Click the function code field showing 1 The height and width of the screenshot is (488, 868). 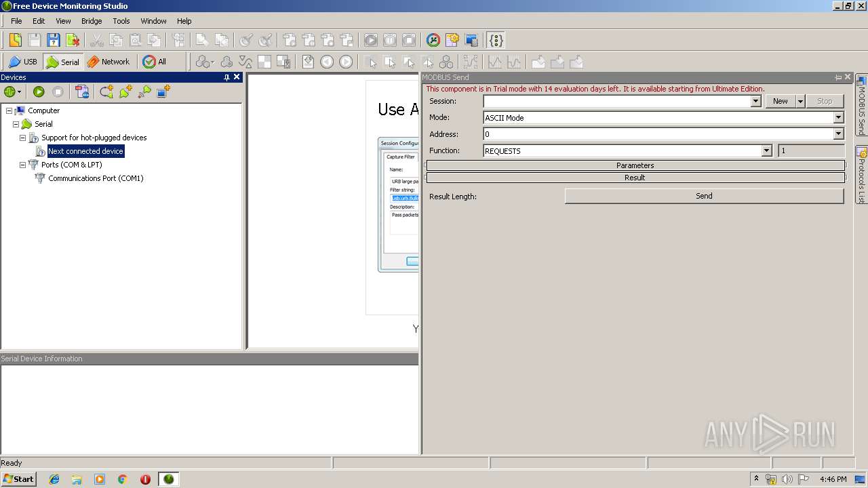(811, 150)
